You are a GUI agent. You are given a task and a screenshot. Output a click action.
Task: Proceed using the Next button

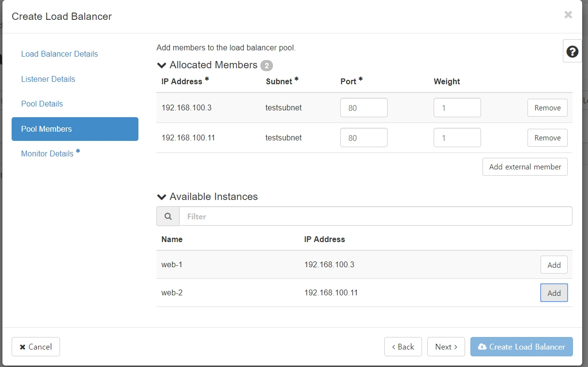pyautogui.click(x=446, y=347)
